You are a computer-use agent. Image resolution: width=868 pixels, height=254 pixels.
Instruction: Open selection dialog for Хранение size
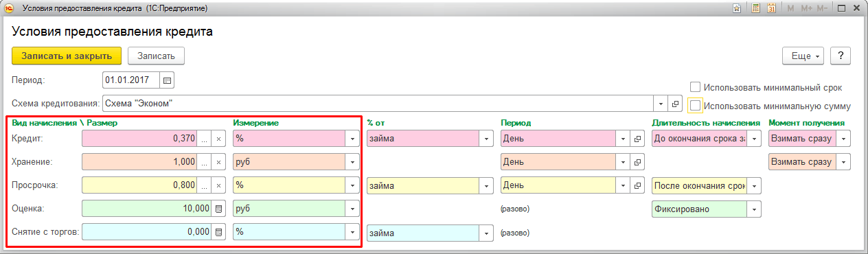click(204, 162)
